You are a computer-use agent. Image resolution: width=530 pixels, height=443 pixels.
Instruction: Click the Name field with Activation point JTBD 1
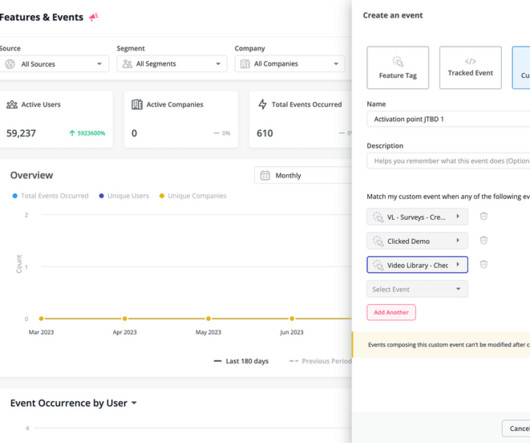coord(448,119)
